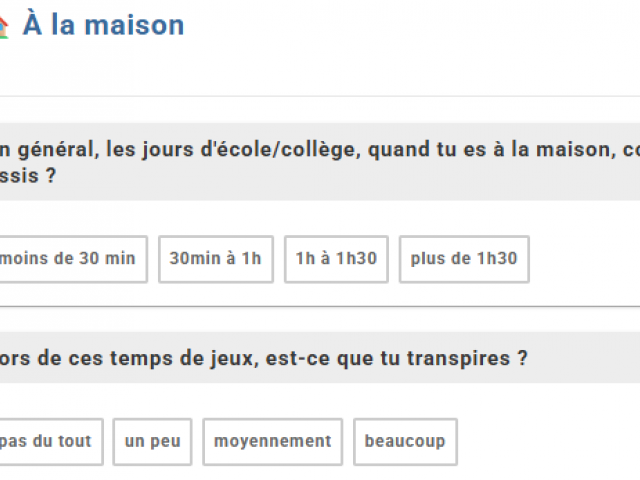Pick the '1h à 1h30' option
This screenshot has height=480, width=640.
click(x=336, y=259)
